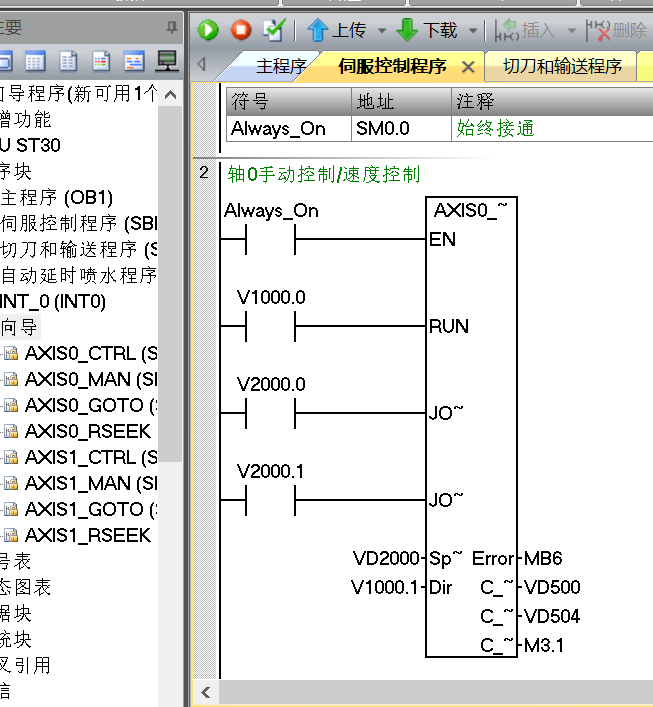Click the 插入 insert button
The height and width of the screenshot is (707, 653).
[x=526, y=30]
